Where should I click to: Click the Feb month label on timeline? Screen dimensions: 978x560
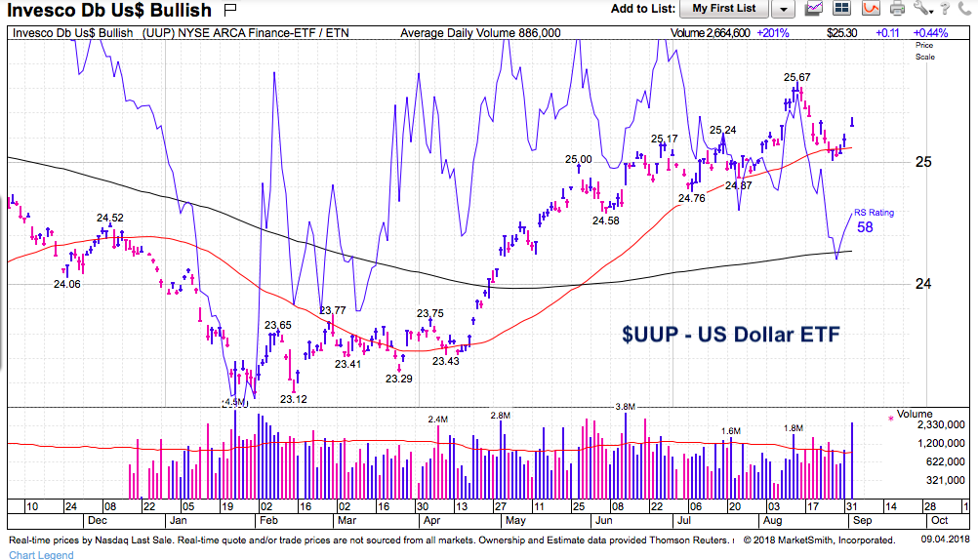pos(268,520)
